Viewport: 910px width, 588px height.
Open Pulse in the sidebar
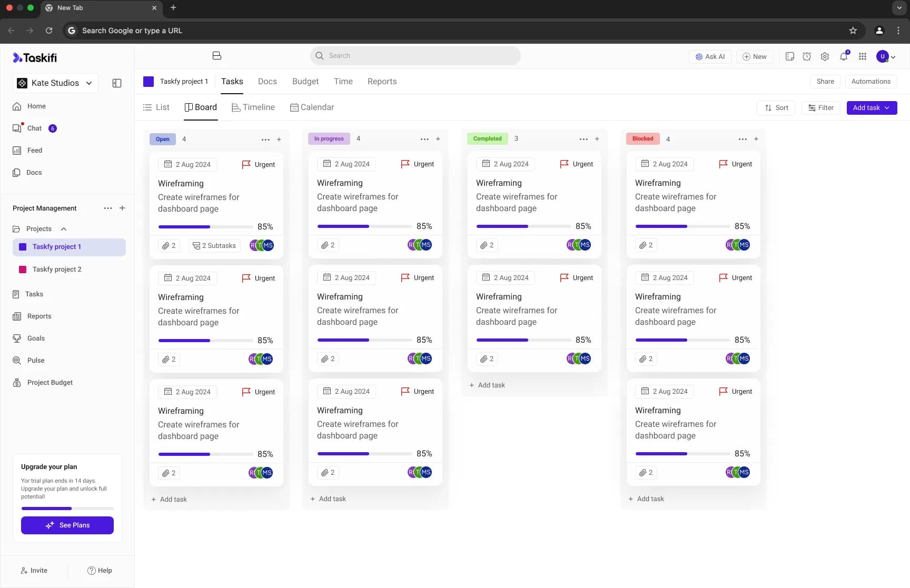click(36, 360)
